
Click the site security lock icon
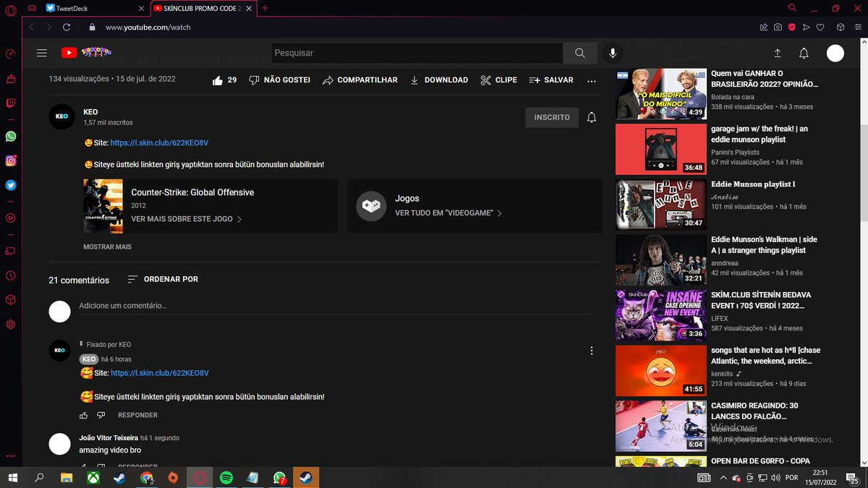pos(92,27)
